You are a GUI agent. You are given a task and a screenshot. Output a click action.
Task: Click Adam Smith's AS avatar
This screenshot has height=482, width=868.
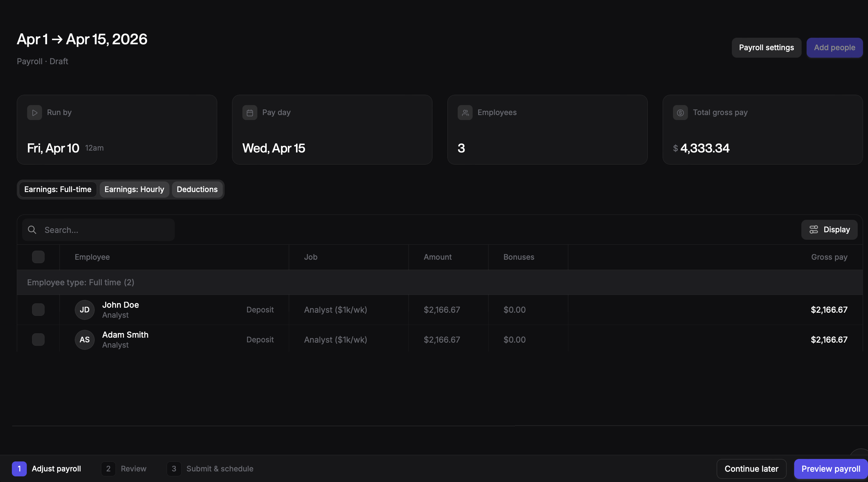pyautogui.click(x=84, y=340)
